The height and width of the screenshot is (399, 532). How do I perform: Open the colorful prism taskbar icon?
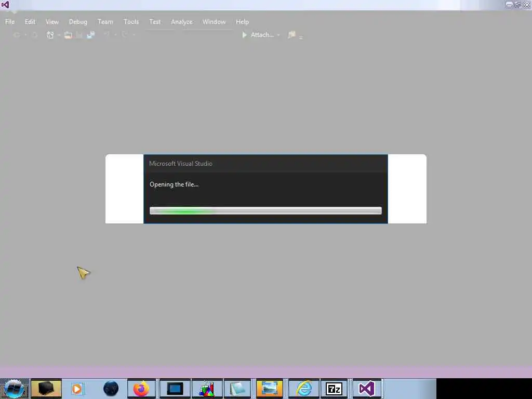point(207,389)
